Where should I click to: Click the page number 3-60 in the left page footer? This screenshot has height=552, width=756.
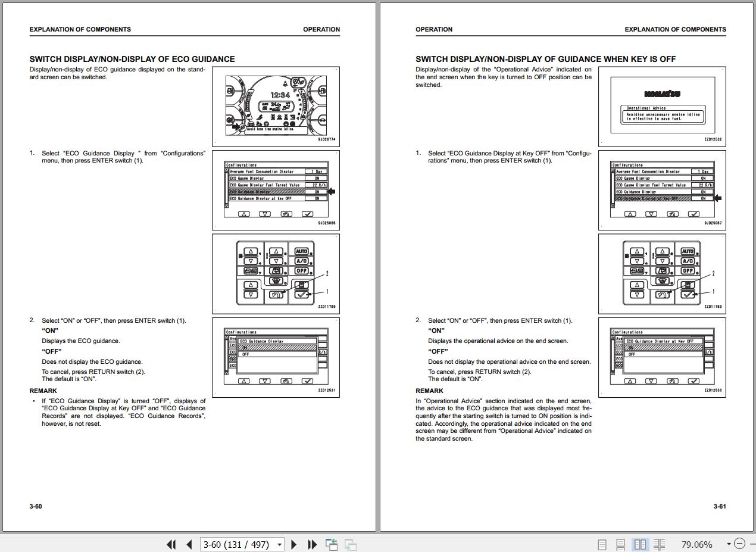click(36, 506)
